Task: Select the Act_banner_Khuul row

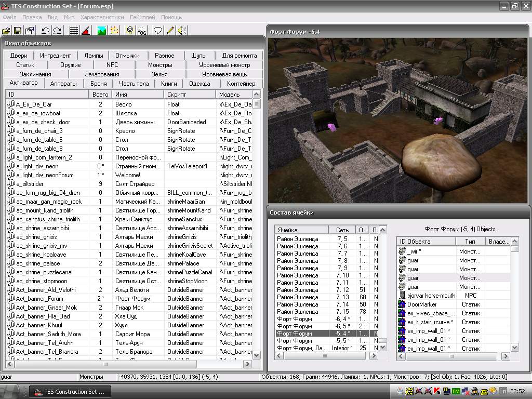Action: 129,325
